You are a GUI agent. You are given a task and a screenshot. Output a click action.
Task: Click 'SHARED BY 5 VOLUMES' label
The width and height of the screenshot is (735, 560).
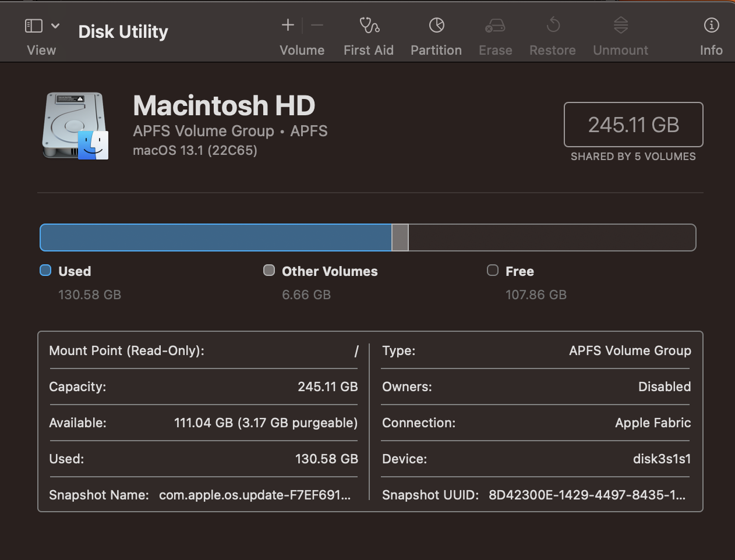click(633, 157)
